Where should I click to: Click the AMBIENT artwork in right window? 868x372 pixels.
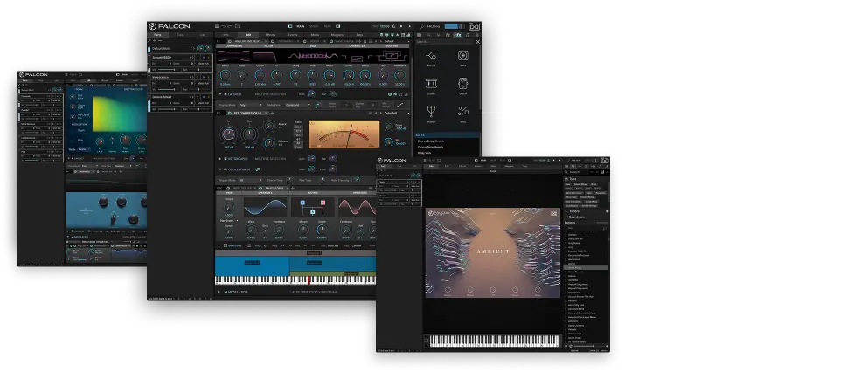tap(493, 252)
